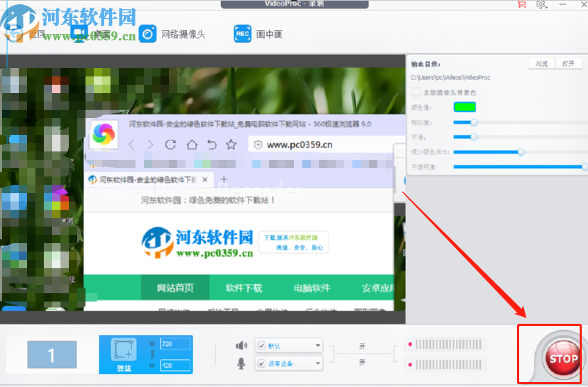Click the W width field showing 720

[175, 344]
